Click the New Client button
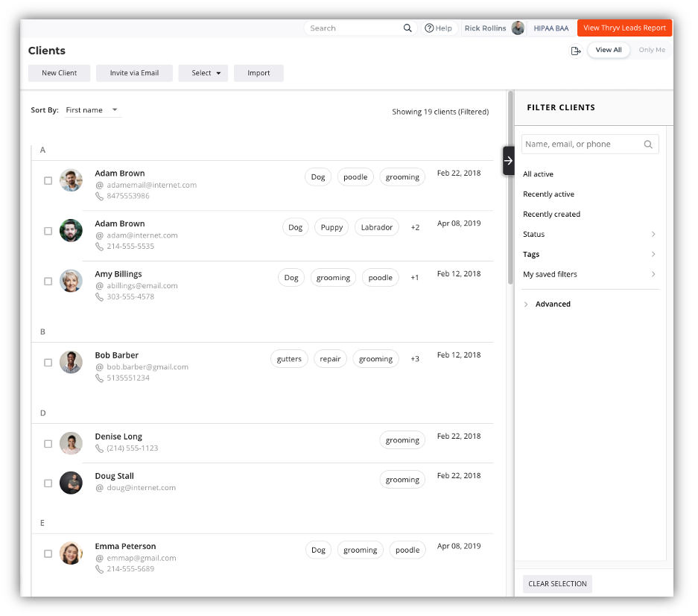 [59, 73]
